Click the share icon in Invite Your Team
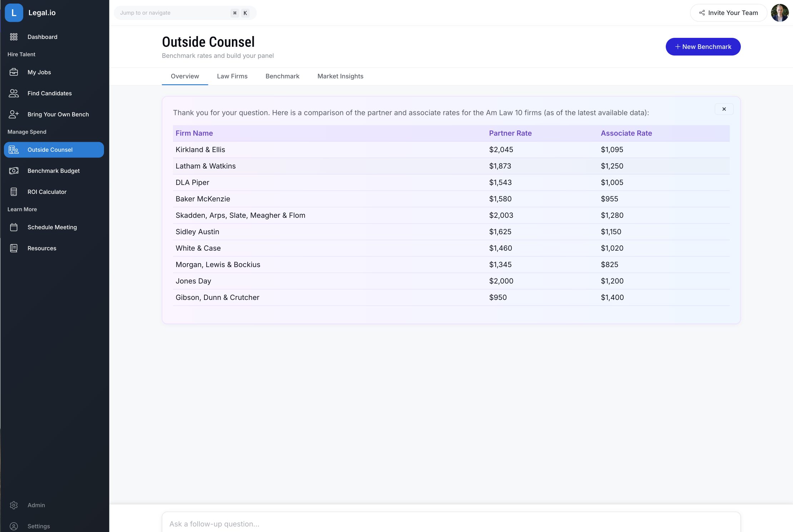This screenshot has width=793, height=532. click(702, 13)
